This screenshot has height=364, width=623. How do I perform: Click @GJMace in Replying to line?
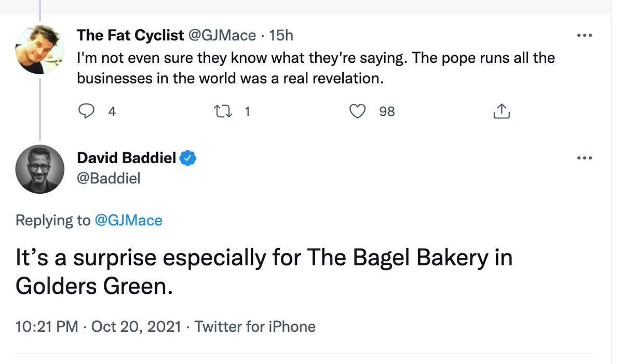point(128,220)
